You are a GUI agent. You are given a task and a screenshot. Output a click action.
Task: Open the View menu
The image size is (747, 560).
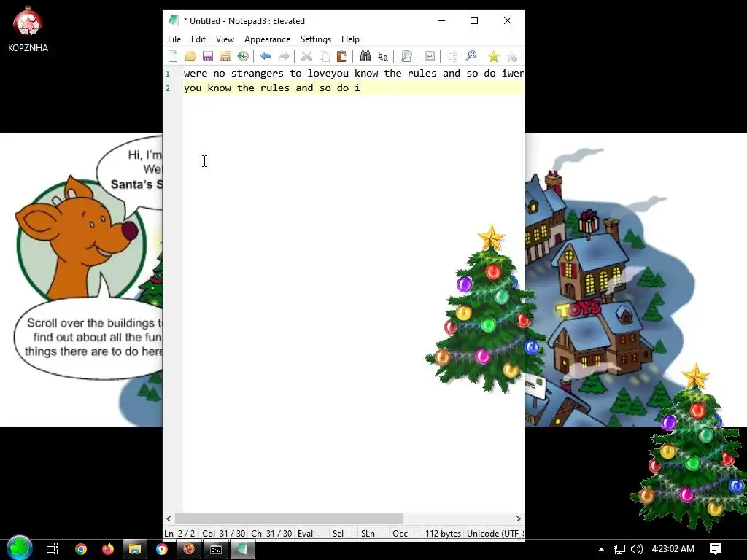[x=225, y=39]
